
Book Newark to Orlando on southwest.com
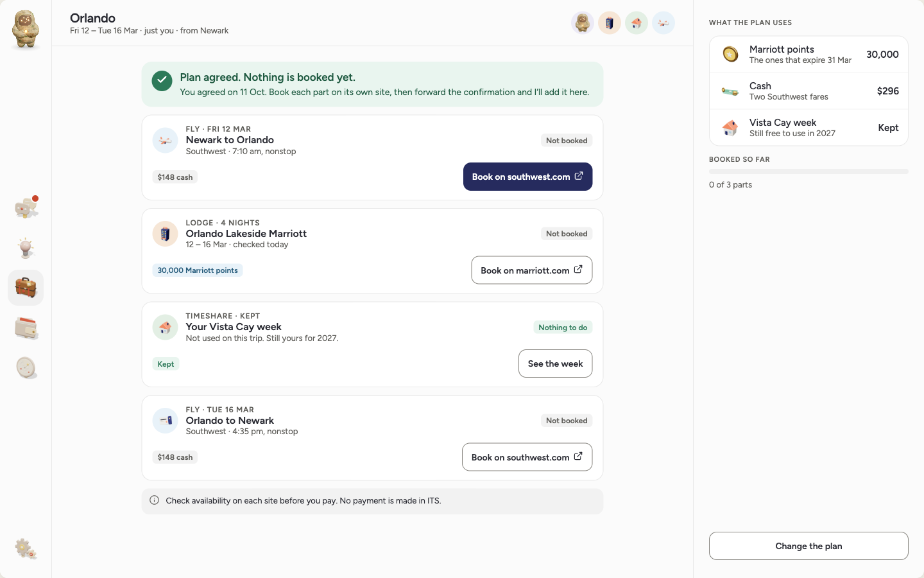[x=527, y=177]
